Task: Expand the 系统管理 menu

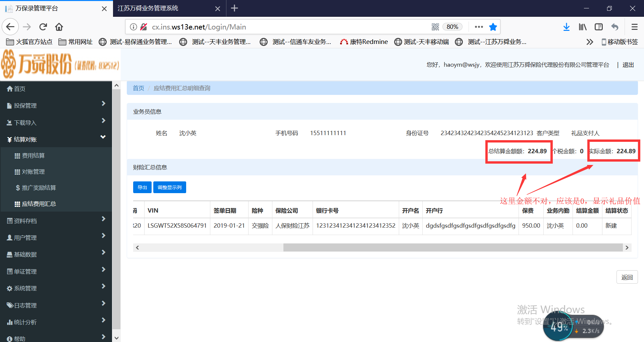Action: click(x=56, y=288)
